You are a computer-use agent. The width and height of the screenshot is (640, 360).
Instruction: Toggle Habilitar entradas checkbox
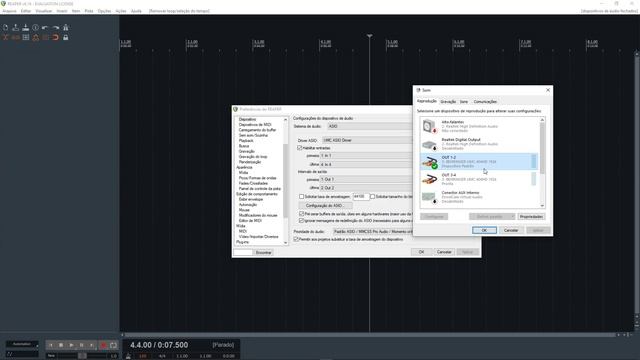(x=300, y=148)
